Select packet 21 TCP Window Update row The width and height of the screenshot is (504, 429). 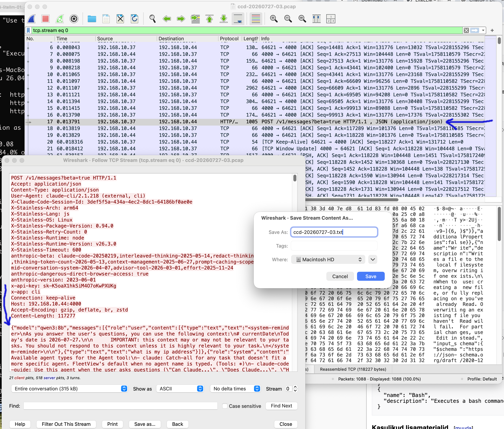point(255,149)
